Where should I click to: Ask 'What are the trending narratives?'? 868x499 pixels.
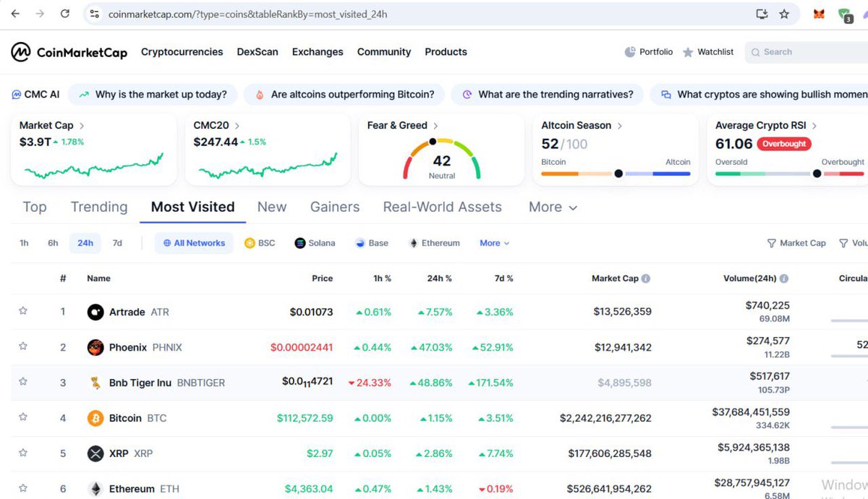point(546,94)
